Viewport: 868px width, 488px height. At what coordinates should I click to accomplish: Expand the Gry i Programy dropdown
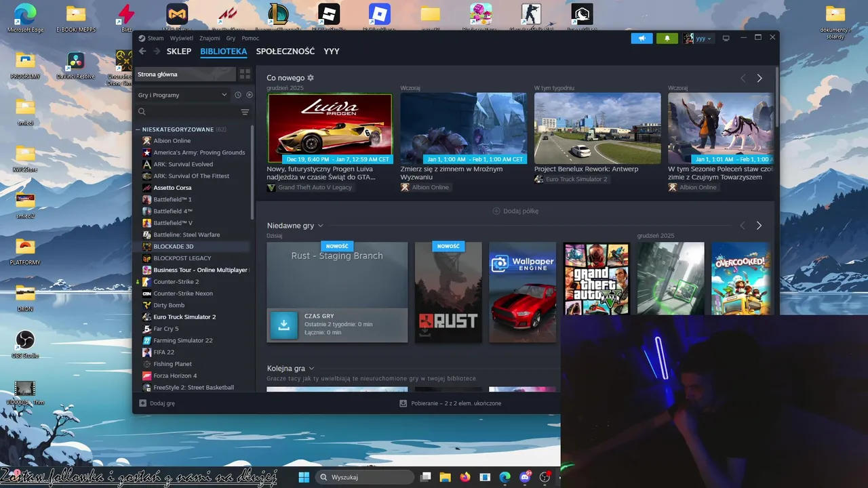pos(182,95)
